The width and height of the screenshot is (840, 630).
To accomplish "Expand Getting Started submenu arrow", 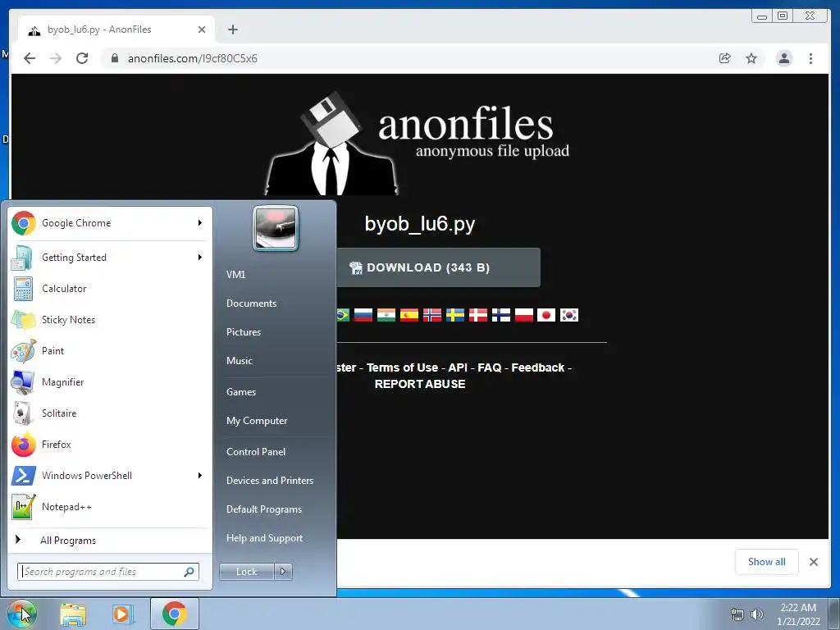I will click(200, 257).
